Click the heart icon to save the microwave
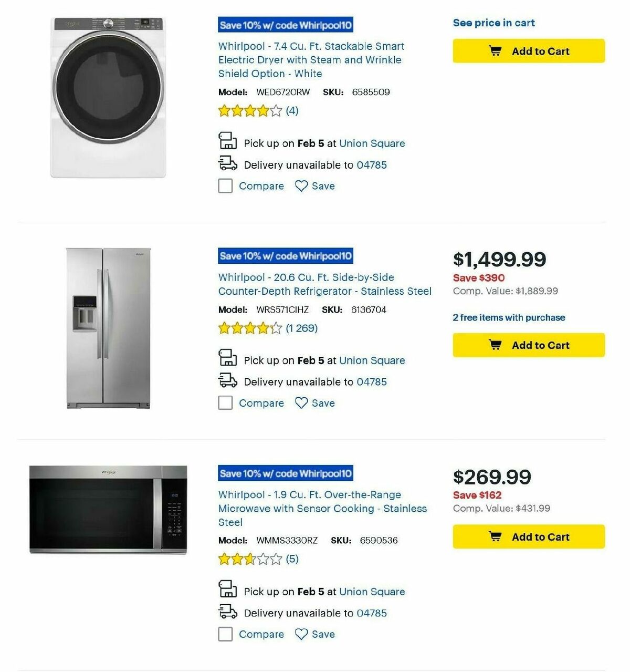 tap(300, 634)
